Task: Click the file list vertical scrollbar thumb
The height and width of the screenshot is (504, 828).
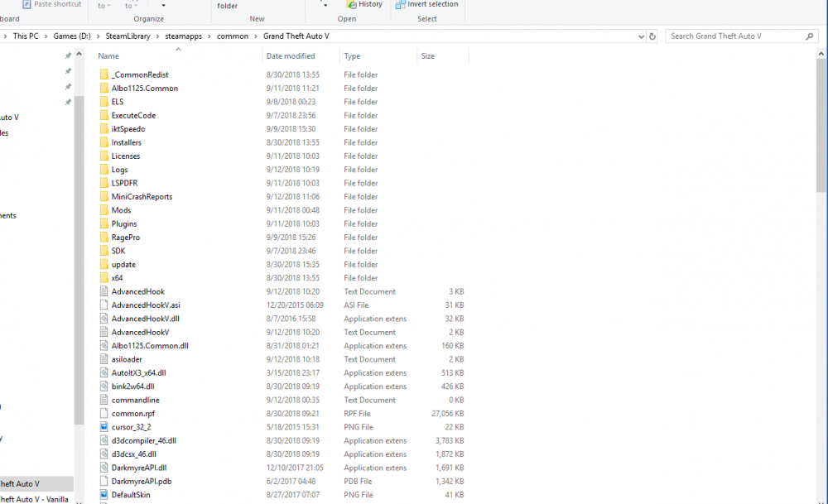Action: (x=821, y=126)
